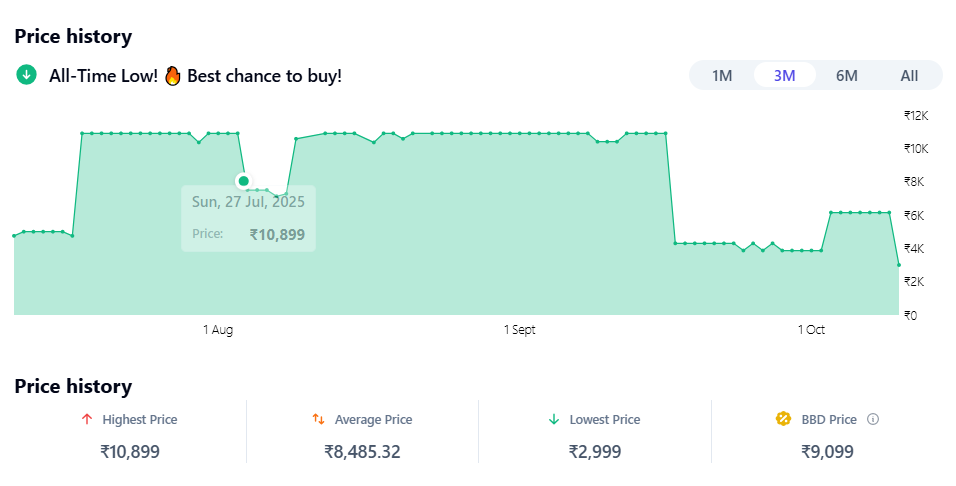Click the last data point on chart
This screenshot has height=486, width=956.
(899, 265)
